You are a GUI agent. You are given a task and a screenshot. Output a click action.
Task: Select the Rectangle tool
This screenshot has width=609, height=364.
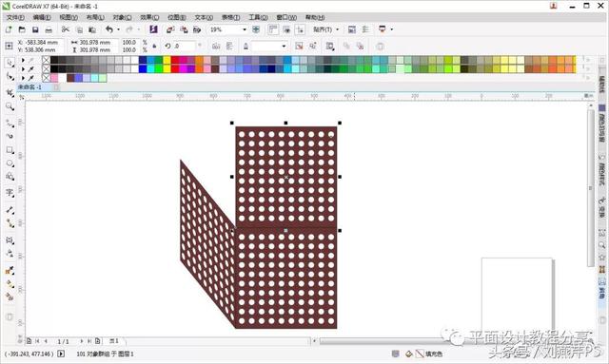click(x=10, y=150)
